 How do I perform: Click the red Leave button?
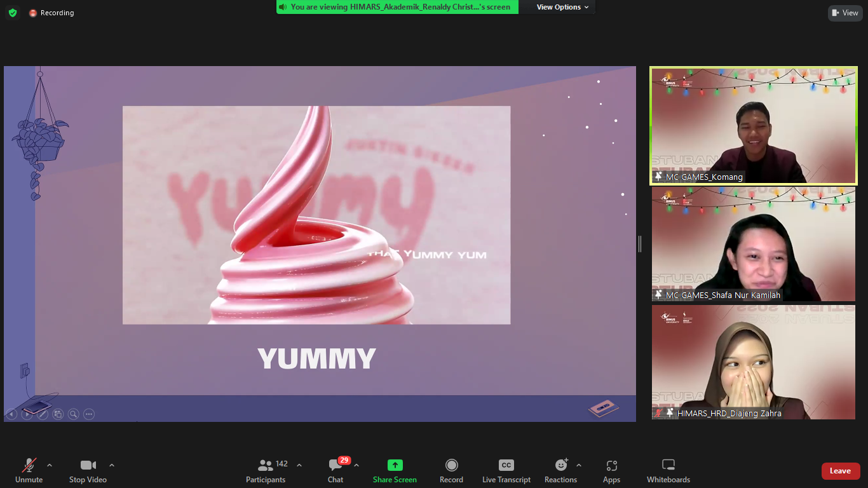841,471
